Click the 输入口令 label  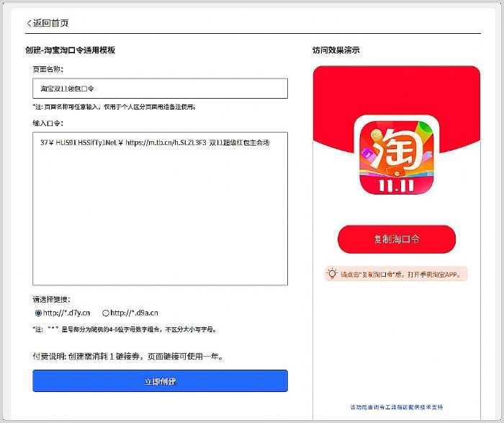tap(48, 123)
